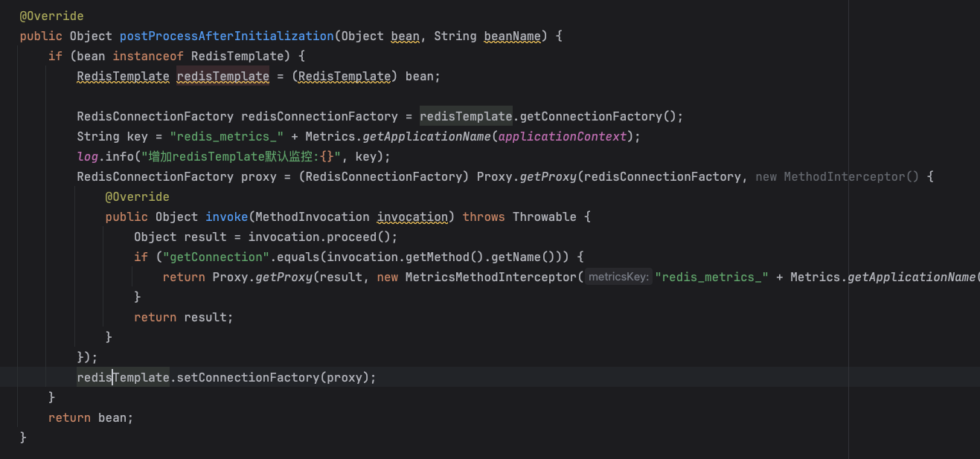Click the invoke method name
Viewport: 980px width, 459px height.
[227, 216]
